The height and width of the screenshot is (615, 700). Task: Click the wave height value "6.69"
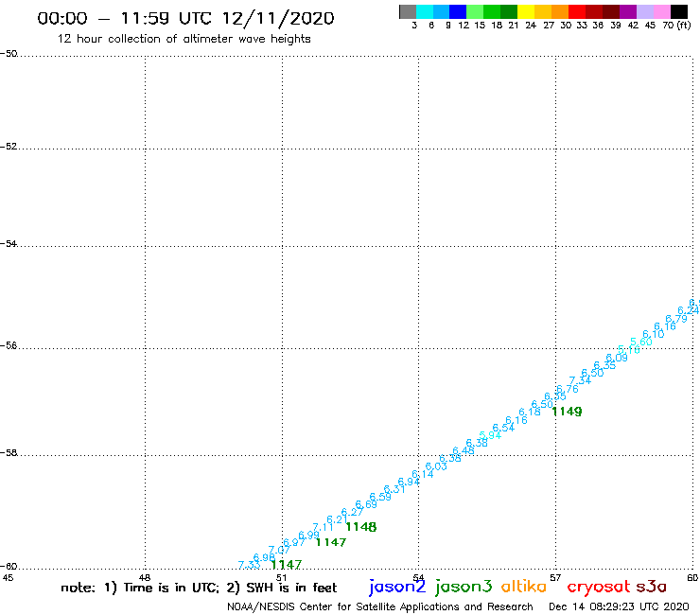[x=366, y=504]
